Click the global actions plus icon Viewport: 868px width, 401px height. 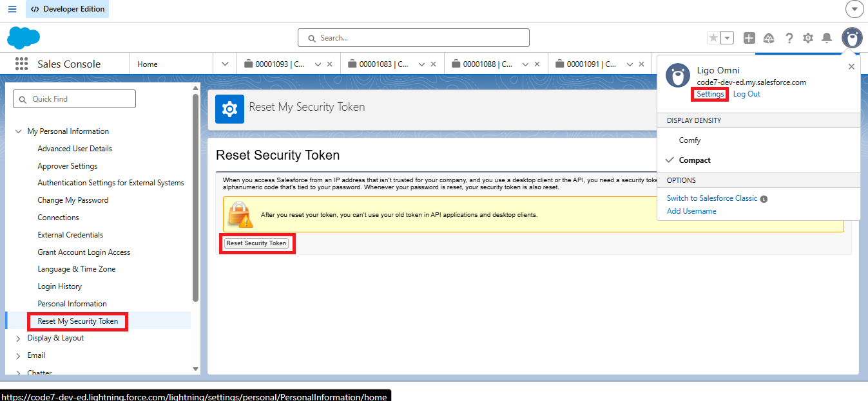749,38
